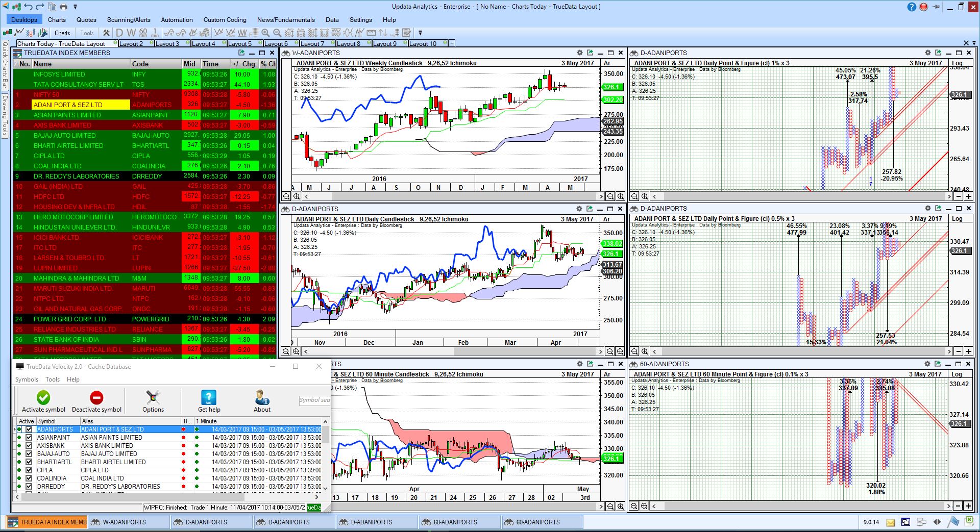Click the Charts button in the toolbar

tap(62, 33)
